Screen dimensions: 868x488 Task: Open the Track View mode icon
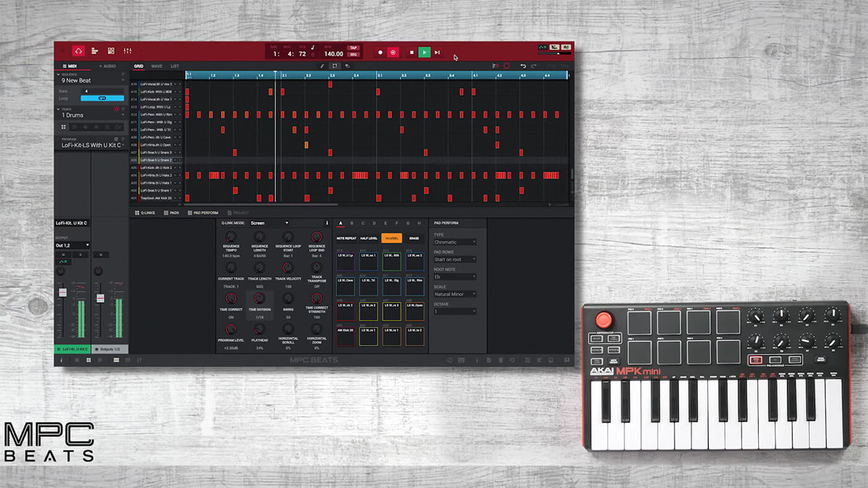pos(95,51)
